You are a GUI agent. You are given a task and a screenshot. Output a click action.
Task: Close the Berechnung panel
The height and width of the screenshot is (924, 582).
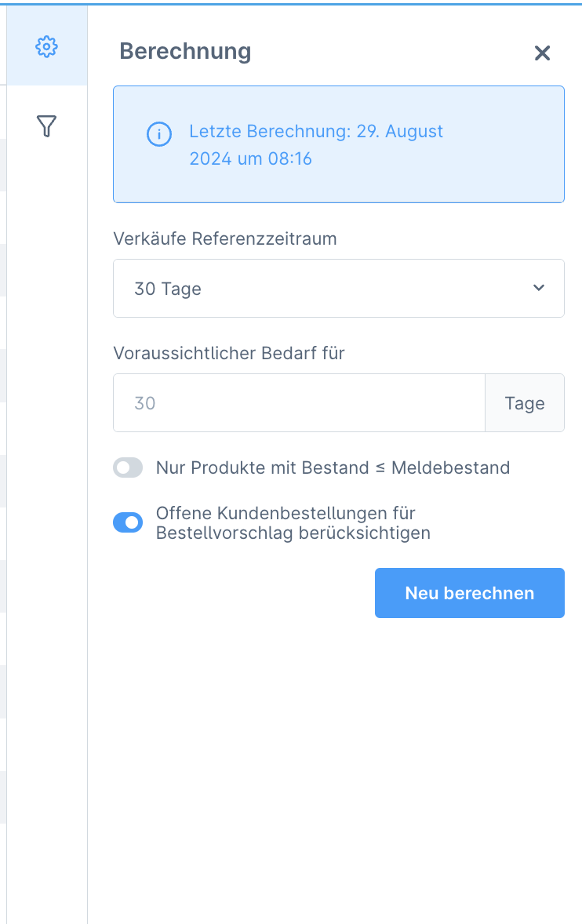[542, 53]
